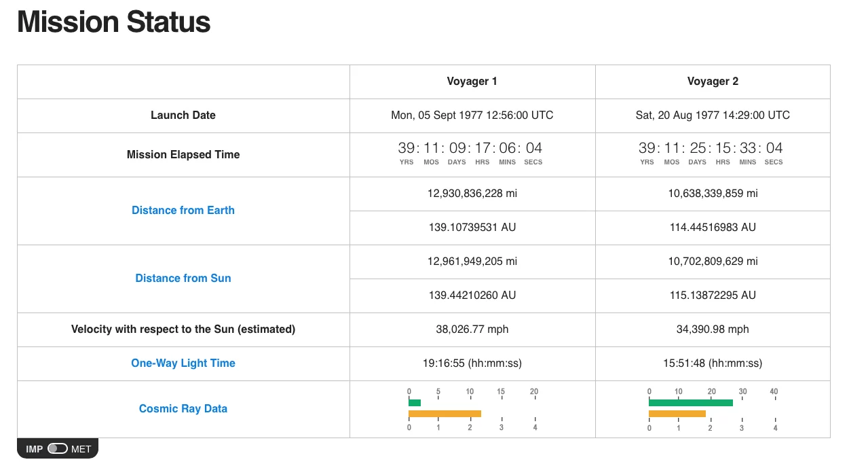Select Voyager 2's green cosmic ray bar
868x464 pixels.
tap(691, 403)
